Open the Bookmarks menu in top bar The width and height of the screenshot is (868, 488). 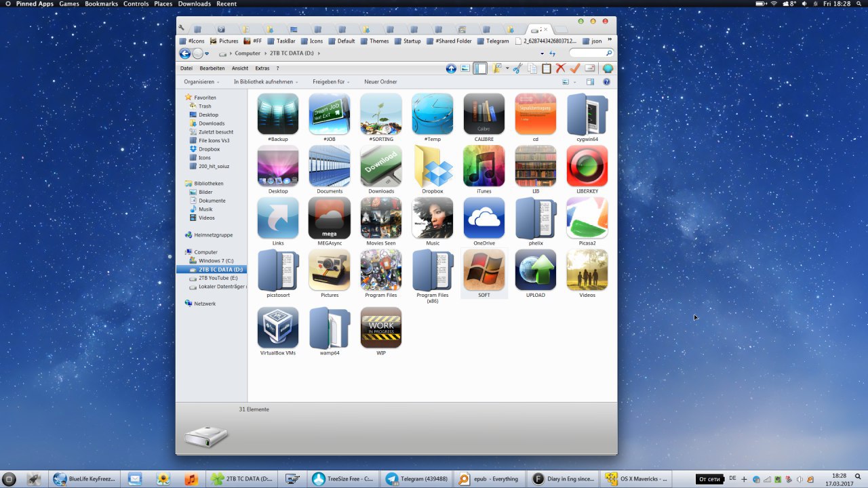[101, 4]
